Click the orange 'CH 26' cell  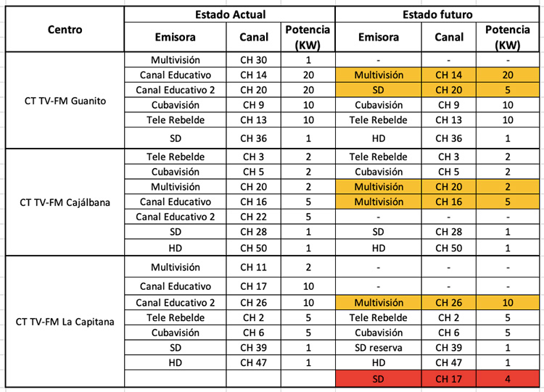point(448,302)
